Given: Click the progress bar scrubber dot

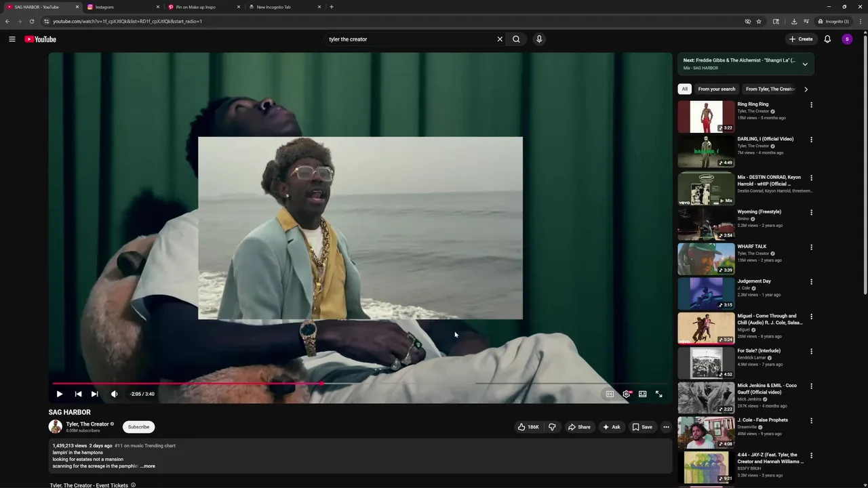Looking at the screenshot, I should (x=321, y=384).
